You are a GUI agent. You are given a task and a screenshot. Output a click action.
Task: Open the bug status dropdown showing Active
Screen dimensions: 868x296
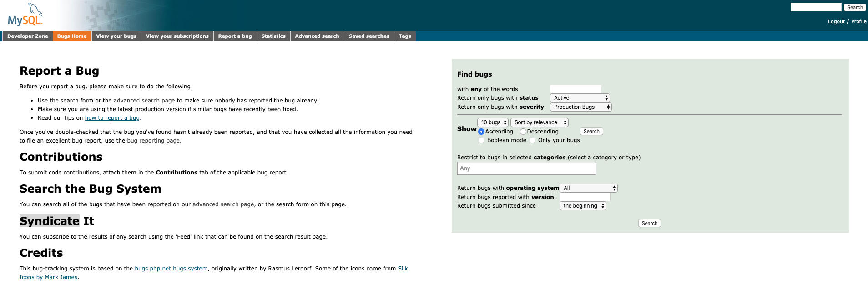click(x=580, y=98)
